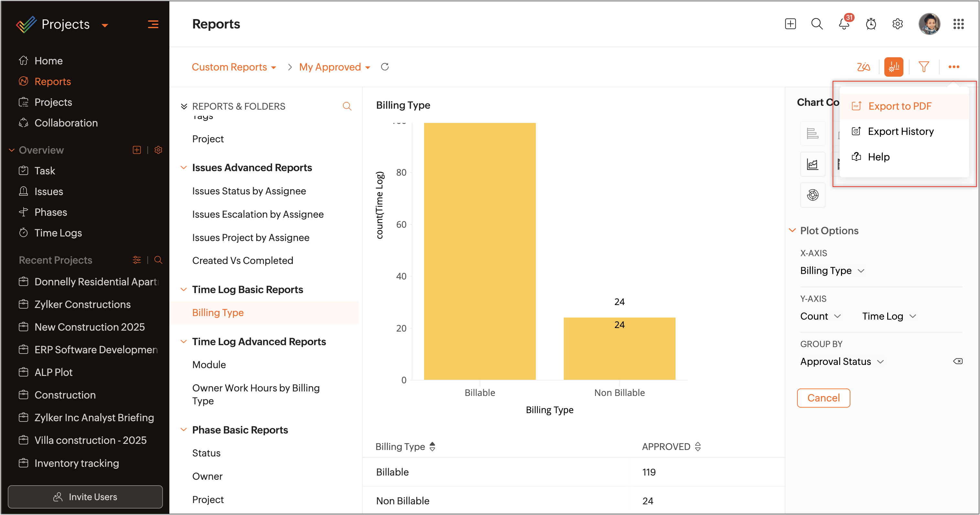Click the timer stopwatch icon in header
The width and height of the screenshot is (980, 515).
[871, 24]
